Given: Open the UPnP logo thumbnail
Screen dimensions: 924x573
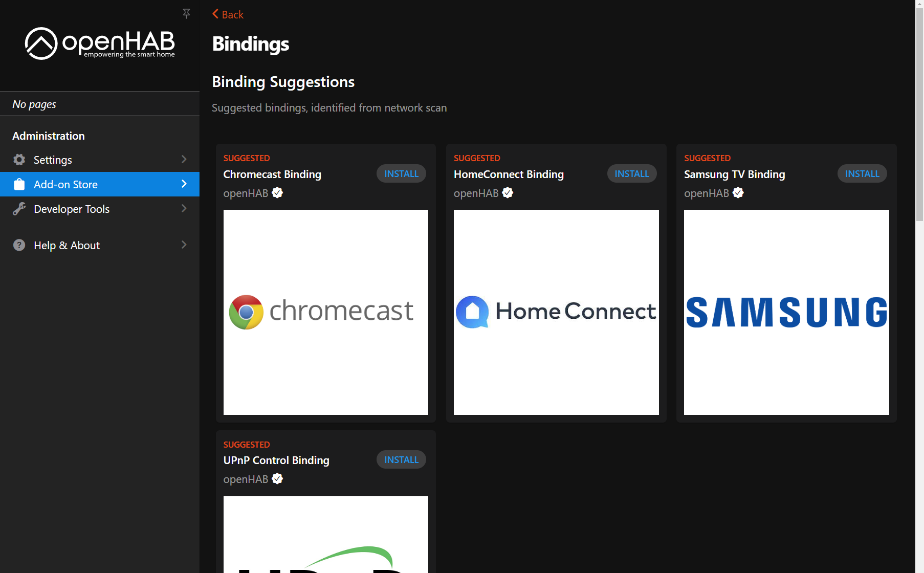Looking at the screenshot, I should pos(326,535).
